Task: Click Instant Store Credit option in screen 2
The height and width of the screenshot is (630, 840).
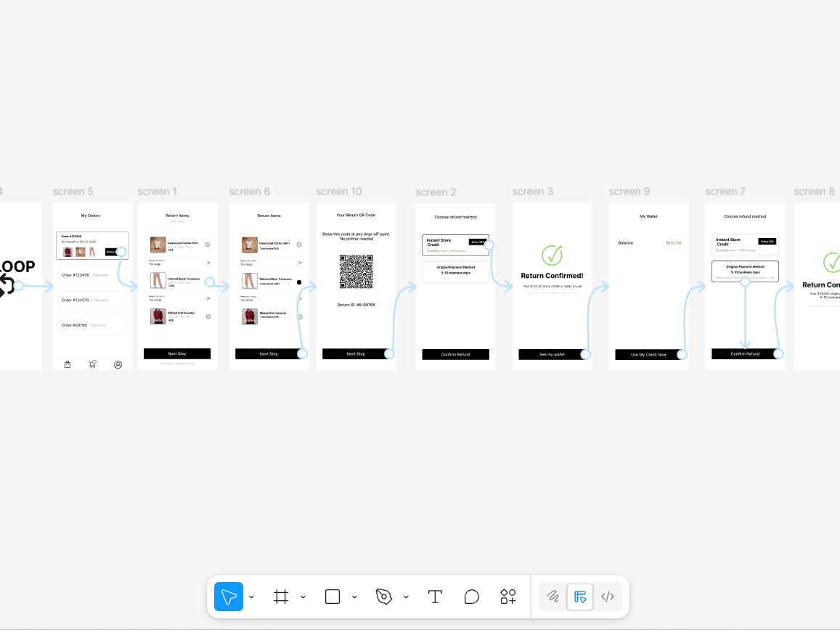Action: [x=455, y=245]
